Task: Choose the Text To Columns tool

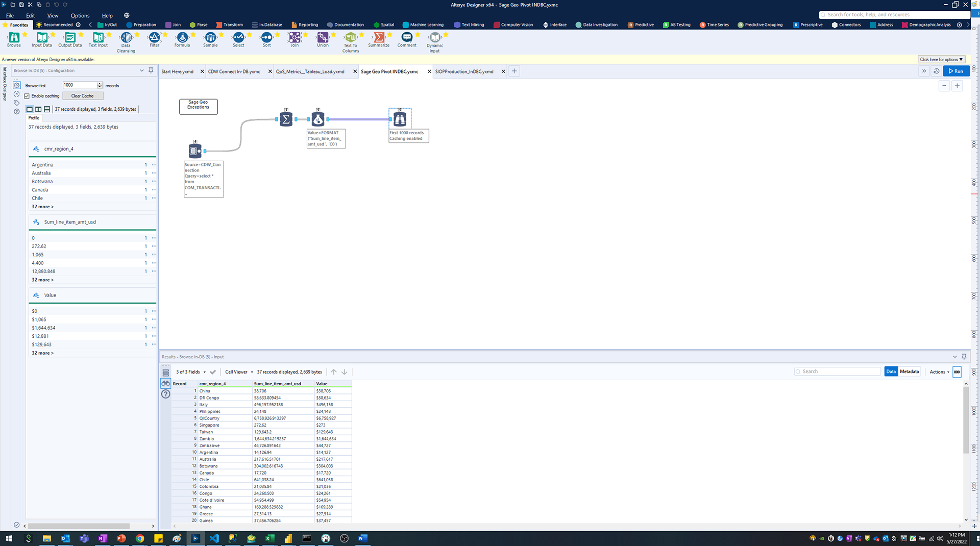Action: pos(351,42)
